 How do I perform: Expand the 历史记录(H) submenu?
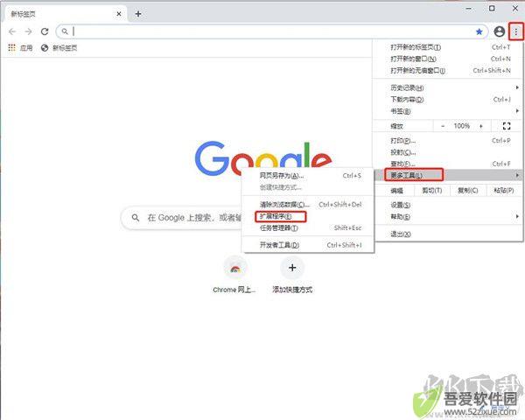click(x=448, y=87)
